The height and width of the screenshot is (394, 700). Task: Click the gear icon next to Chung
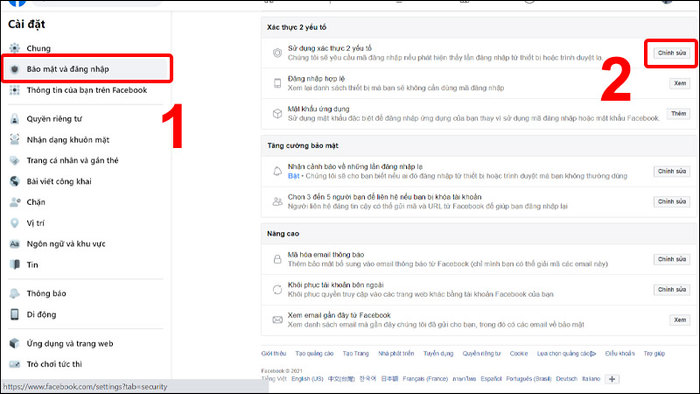pyautogui.click(x=15, y=48)
